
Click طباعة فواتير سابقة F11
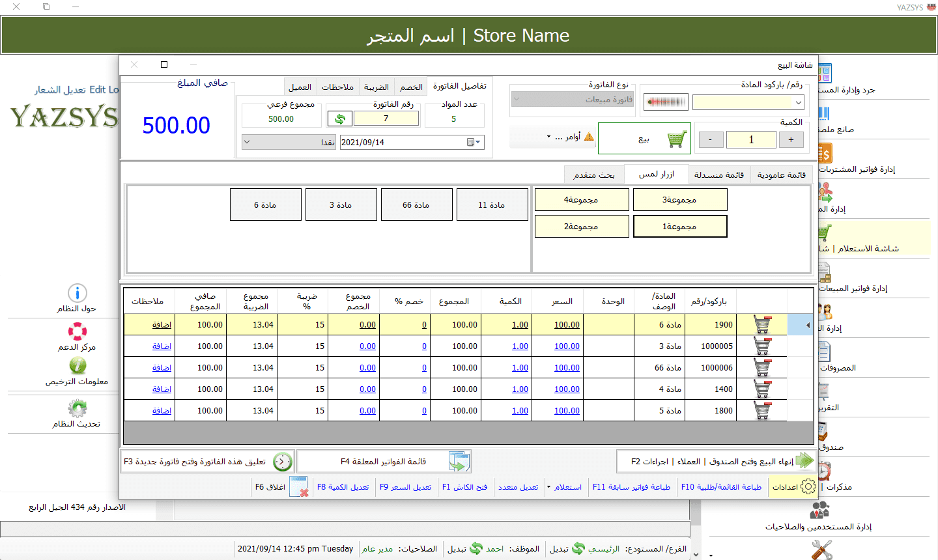pos(631,487)
